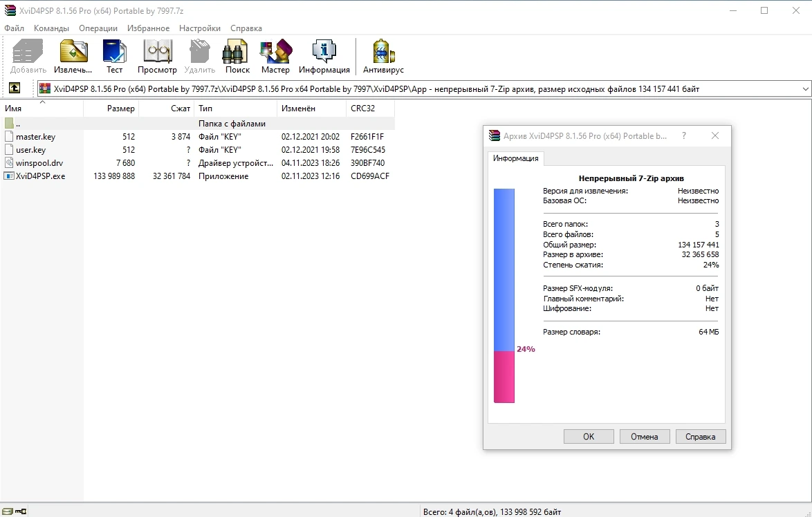This screenshot has height=517, width=812.
Task: Open the Избранное menu
Action: pyautogui.click(x=148, y=28)
